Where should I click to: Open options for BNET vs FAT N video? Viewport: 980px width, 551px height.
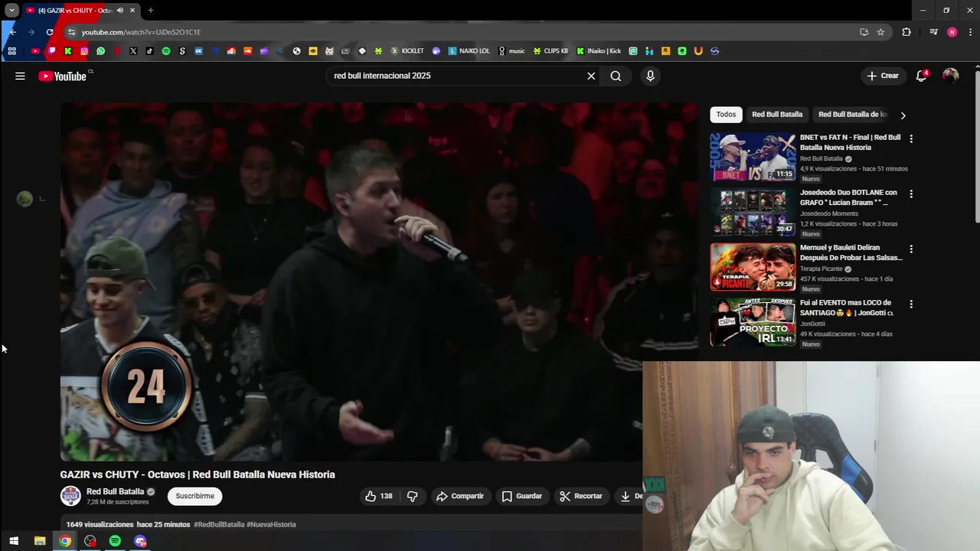click(x=911, y=139)
